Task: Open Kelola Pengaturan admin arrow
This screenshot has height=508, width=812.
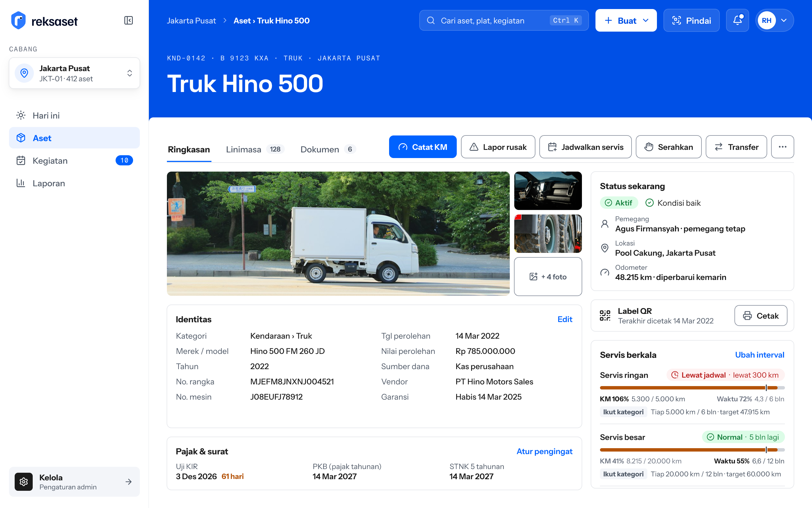Action: tap(129, 481)
